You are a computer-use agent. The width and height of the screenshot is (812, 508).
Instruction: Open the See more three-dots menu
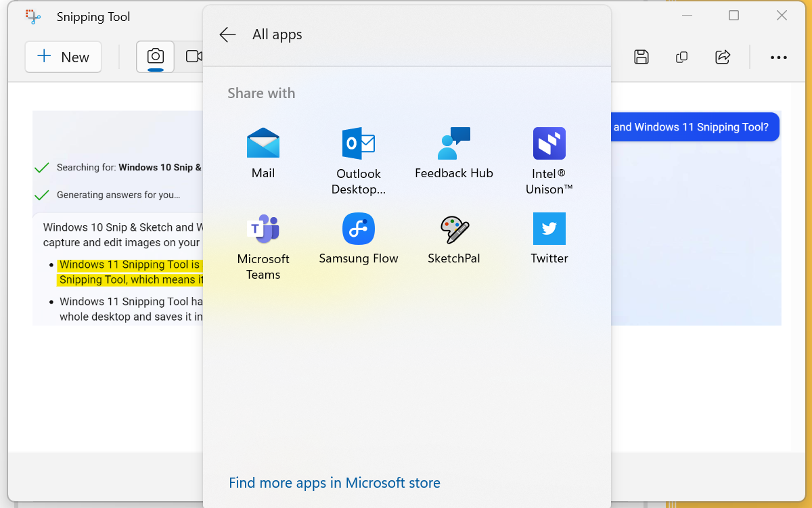tap(779, 57)
